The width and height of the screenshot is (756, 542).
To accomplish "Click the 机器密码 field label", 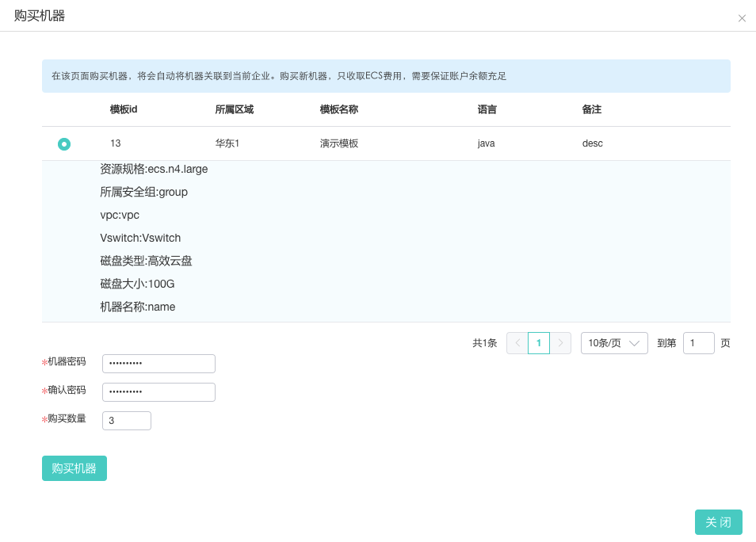I will click(x=67, y=361).
